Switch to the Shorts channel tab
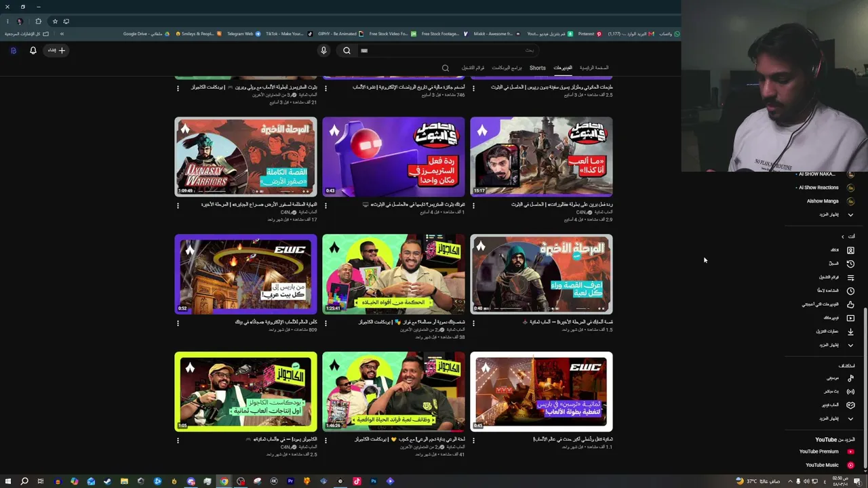The height and width of the screenshot is (488, 868). 538,68
